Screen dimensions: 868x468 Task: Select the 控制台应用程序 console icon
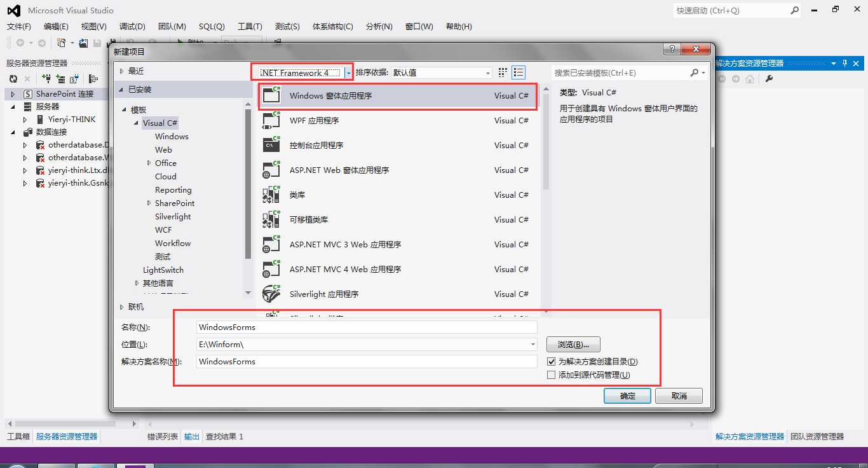(272, 145)
